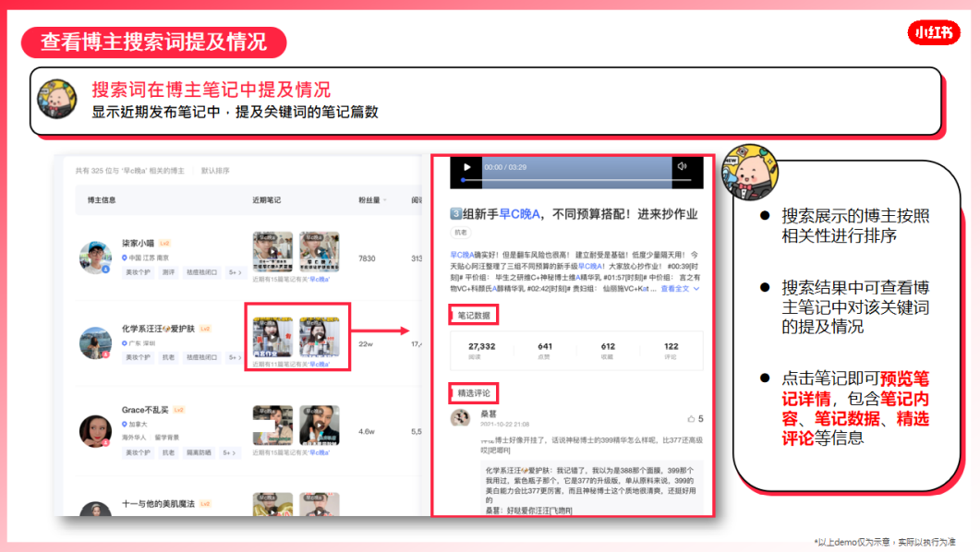
Task: Click the blogger name 柒家小喵
Action: tap(139, 243)
